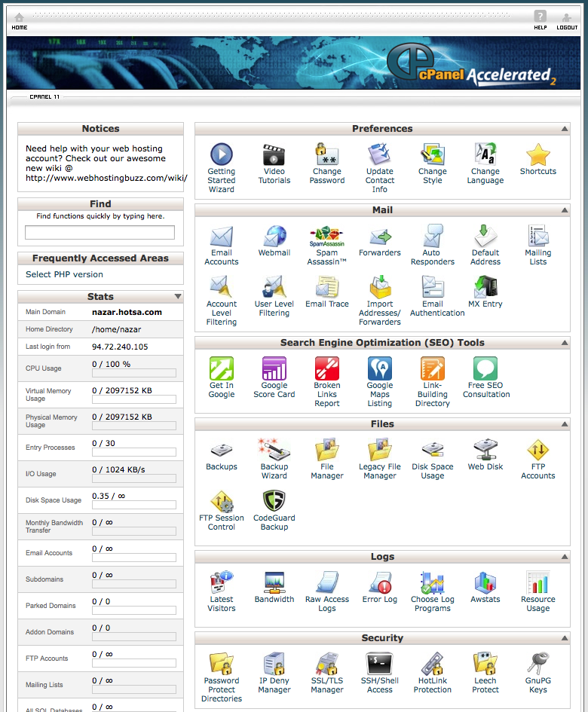The width and height of the screenshot is (588, 712).
Task: Collapse the Files section
Action: pos(565,424)
